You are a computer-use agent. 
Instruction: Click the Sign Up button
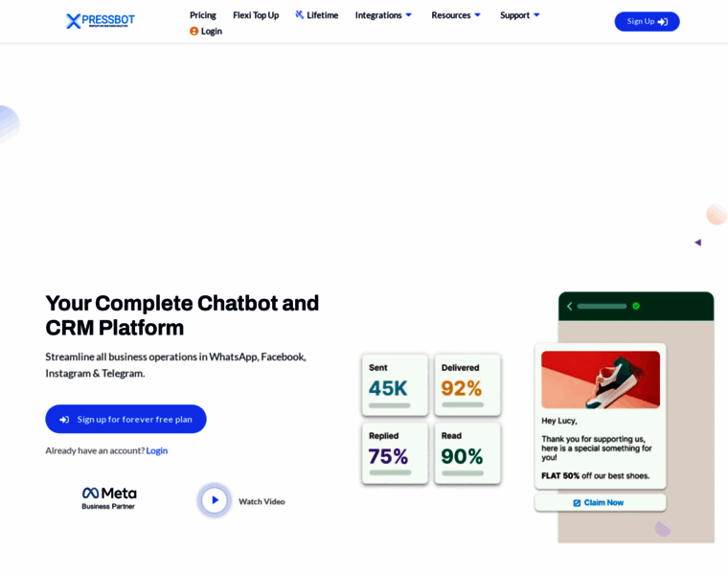click(647, 21)
